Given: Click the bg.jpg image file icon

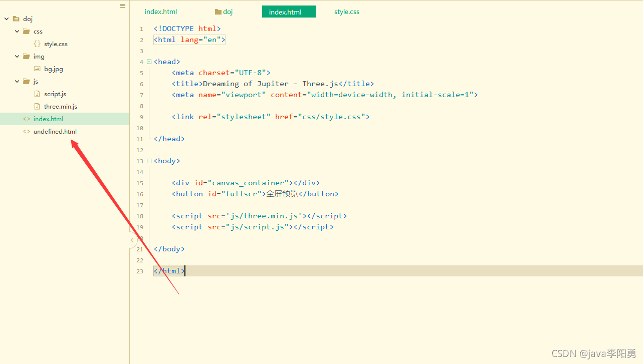Looking at the screenshot, I should (x=37, y=69).
